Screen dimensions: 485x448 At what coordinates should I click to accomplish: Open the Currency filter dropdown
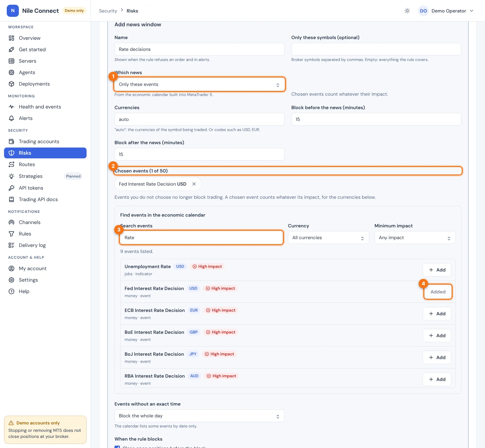pos(328,237)
